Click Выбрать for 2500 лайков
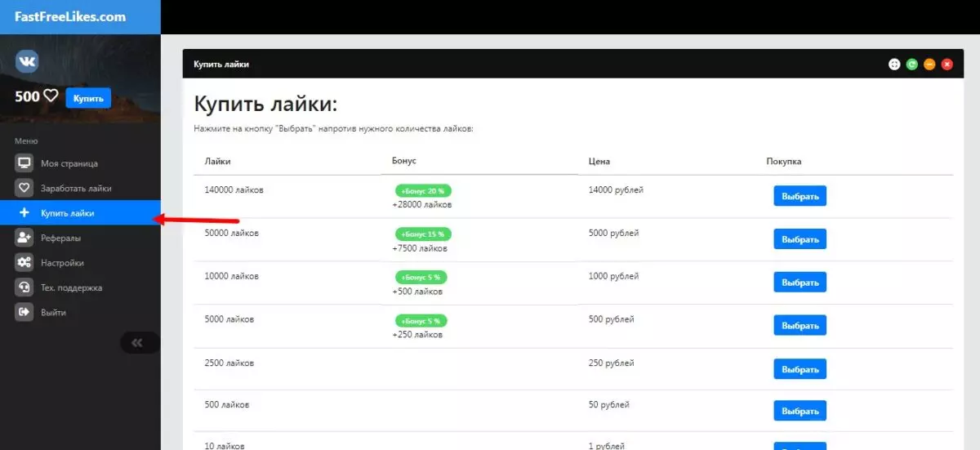The image size is (980, 450). [x=800, y=369]
